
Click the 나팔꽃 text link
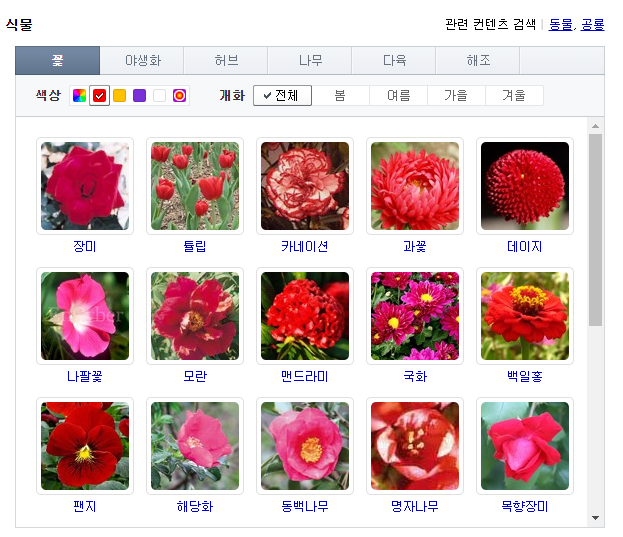coord(85,376)
